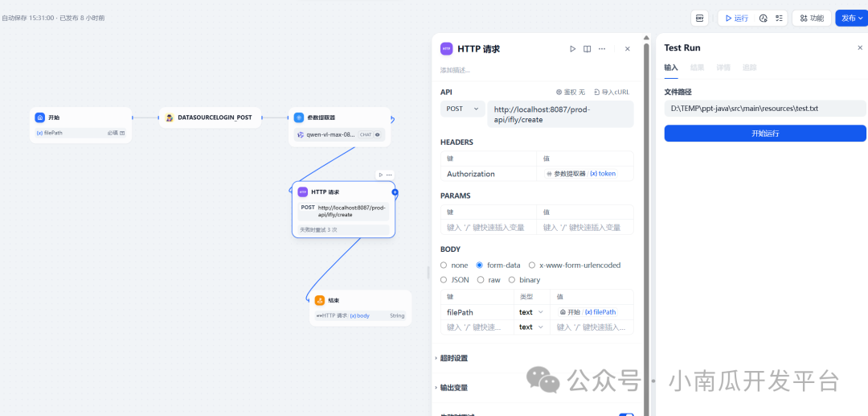
Task: Click the 开始运行 start run button
Action: [x=765, y=133]
